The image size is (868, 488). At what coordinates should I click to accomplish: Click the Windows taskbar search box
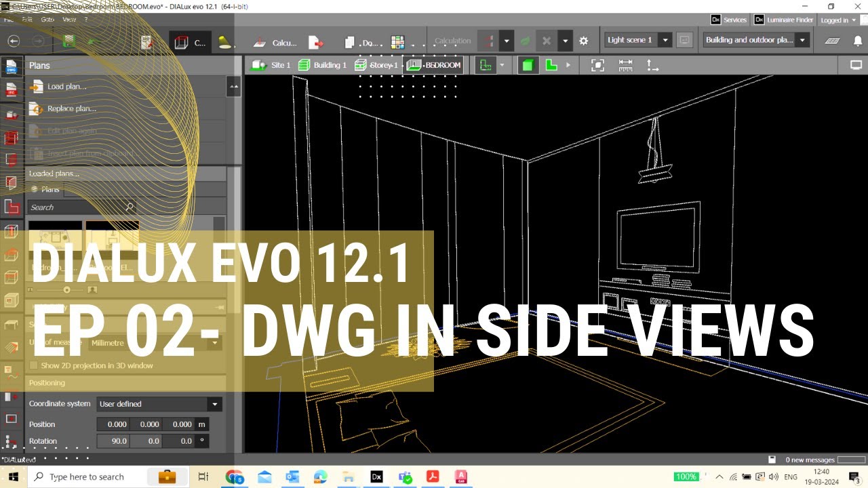click(108, 476)
